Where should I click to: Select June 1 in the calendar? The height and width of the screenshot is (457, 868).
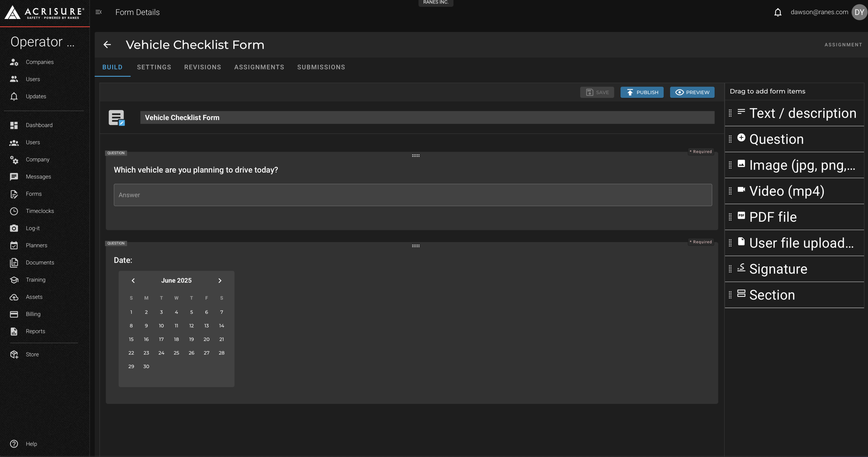[x=131, y=312]
